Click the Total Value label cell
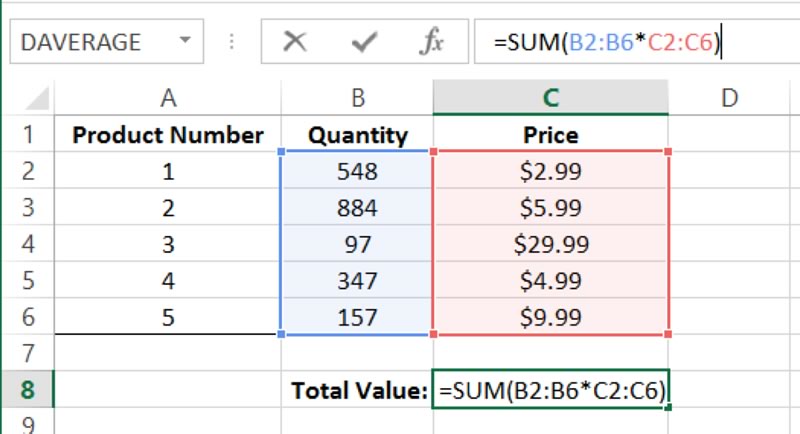This screenshot has height=434, width=800. 357,390
